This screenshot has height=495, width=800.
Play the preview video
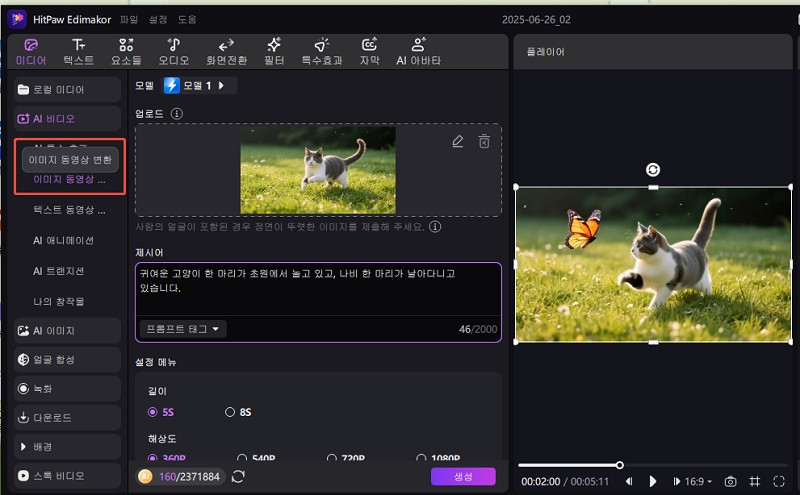pos(653,481)
